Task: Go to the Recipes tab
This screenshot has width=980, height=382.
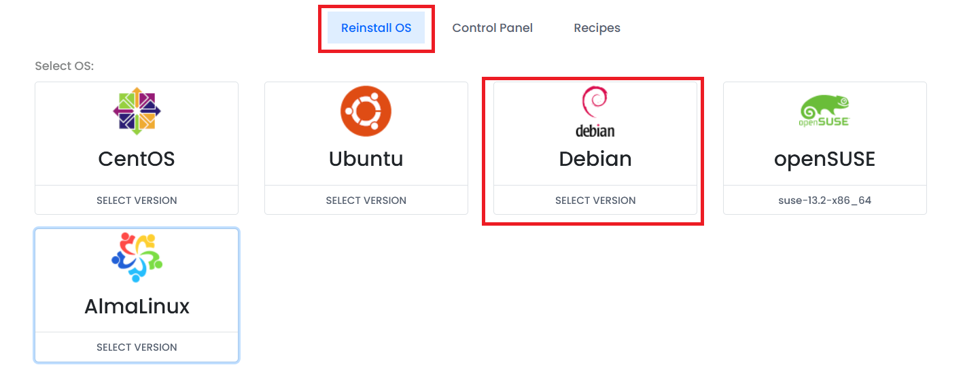Action: [597, 28]
